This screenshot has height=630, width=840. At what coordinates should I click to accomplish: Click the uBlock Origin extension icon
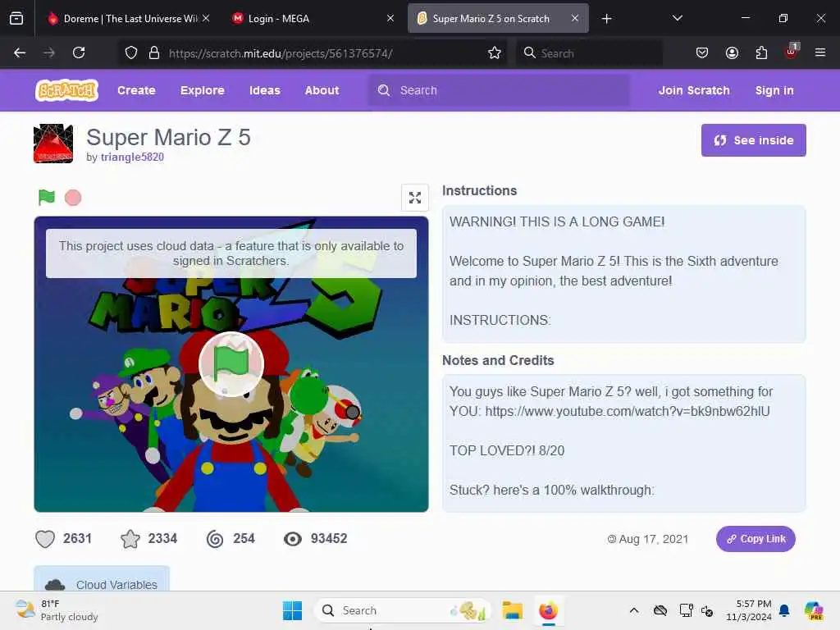click(791, 52)
